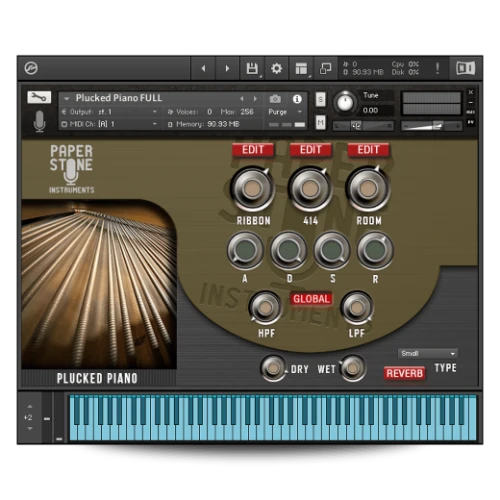Click the wrench edit instrument icon
This screenshot has width=500, height=500.
tap(39, 97)
